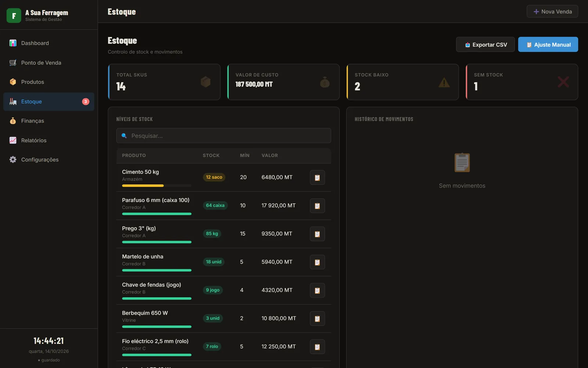Open clipboard action for Parafuso 6 mm
This screenshot has height=368, width=588.
[317, 206]
